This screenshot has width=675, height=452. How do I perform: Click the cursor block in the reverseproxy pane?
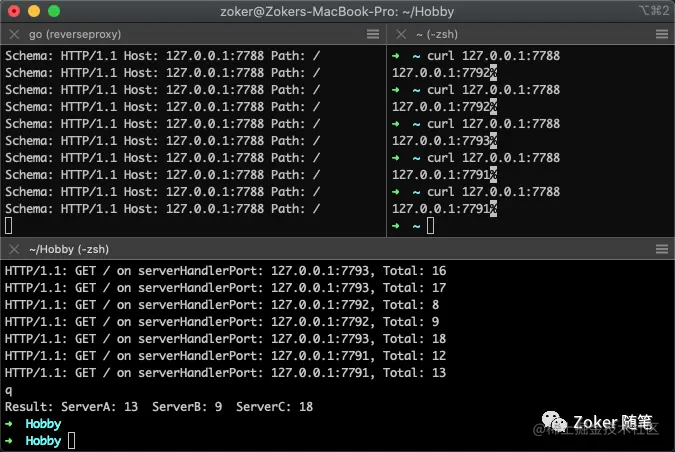click(9, 226)
